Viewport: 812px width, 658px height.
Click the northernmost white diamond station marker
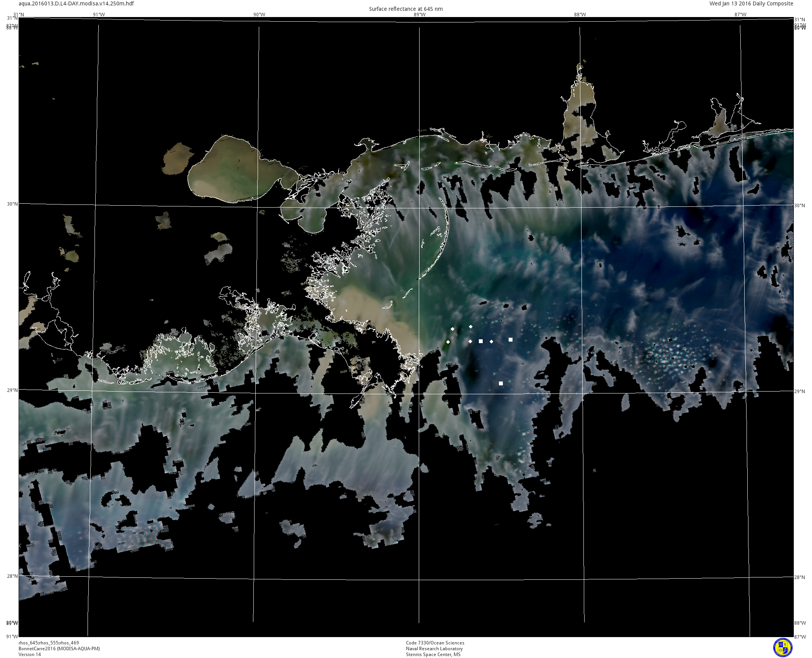471,327
